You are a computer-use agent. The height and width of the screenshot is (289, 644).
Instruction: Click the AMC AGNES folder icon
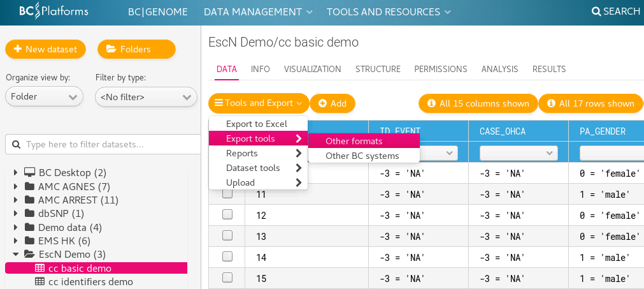[x=29, y=187]
